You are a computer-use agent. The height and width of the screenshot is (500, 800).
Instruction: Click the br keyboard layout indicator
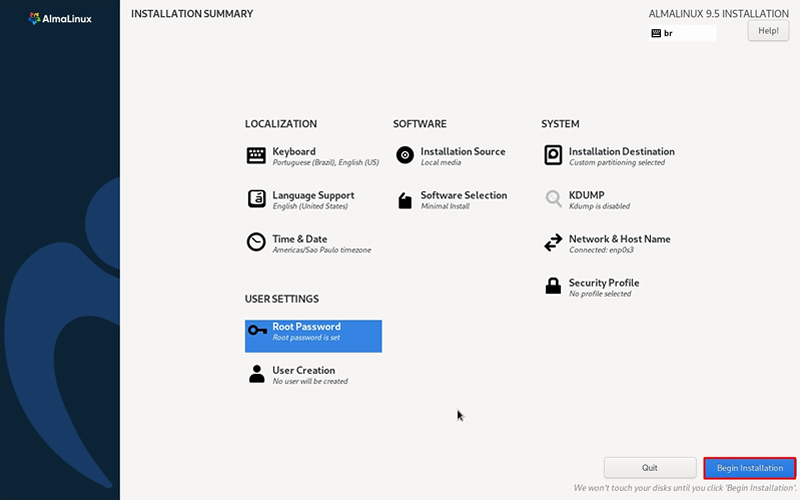(x=683, y=33)
